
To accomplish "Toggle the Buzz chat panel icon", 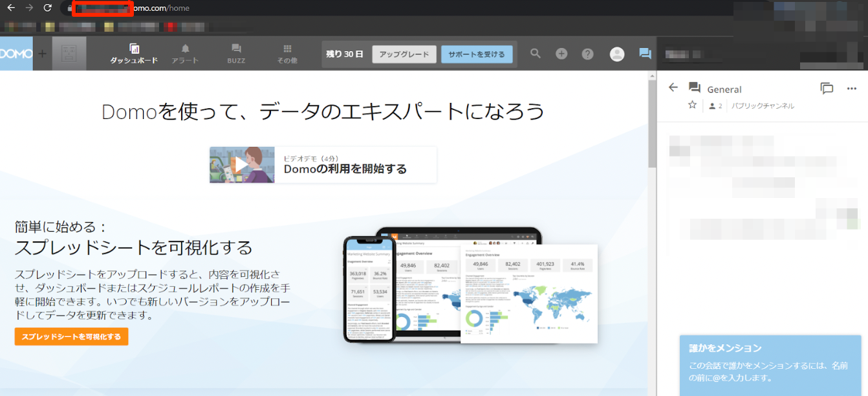I will coord(645,54).
